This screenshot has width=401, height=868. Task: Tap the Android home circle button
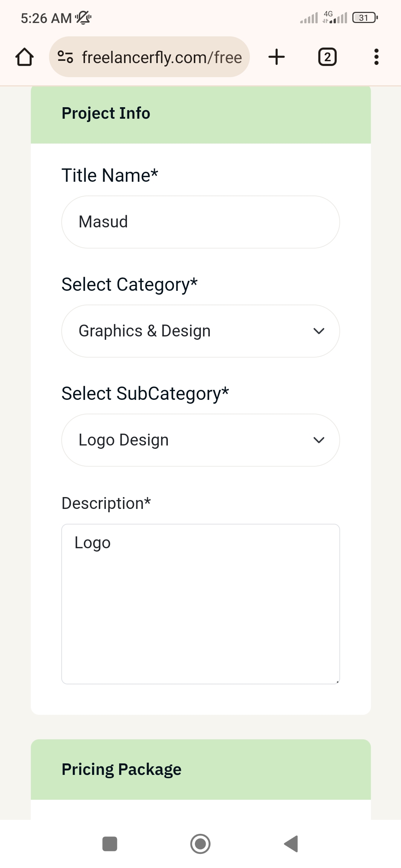(200, 844)
